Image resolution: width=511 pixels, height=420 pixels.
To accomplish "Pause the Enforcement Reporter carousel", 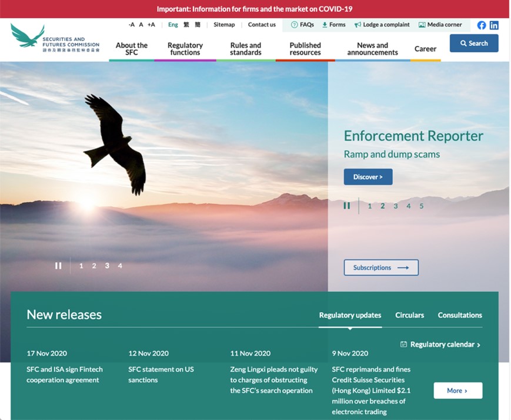I will [347, 206].
